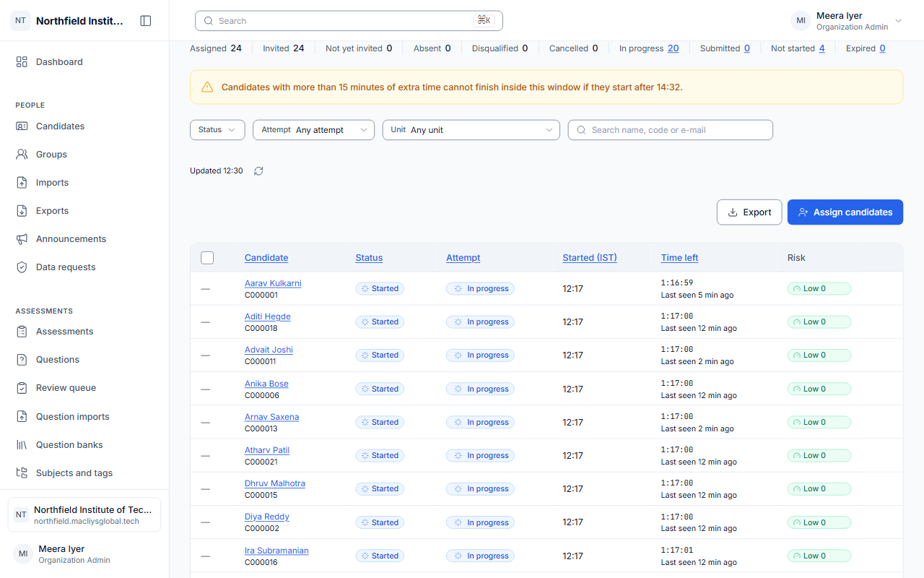
Task: Open candidate Ira Subramanian
Action: coord(276,551)
